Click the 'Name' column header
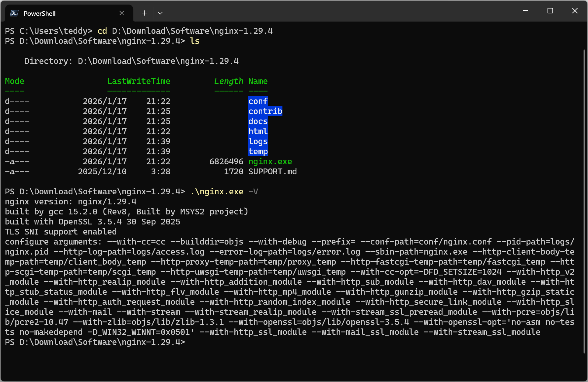 [258, 81]
